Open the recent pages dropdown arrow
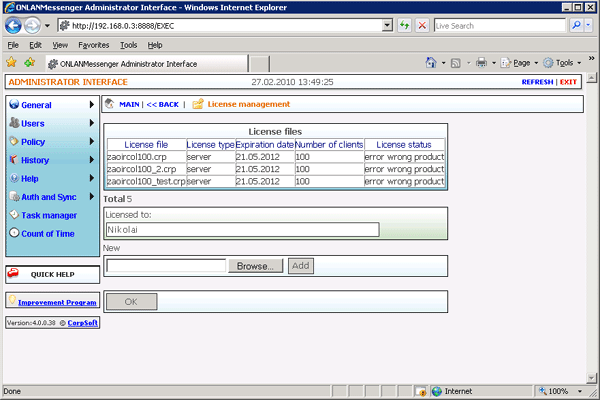Screen dimensions: 600x400 tap(47, 26)
